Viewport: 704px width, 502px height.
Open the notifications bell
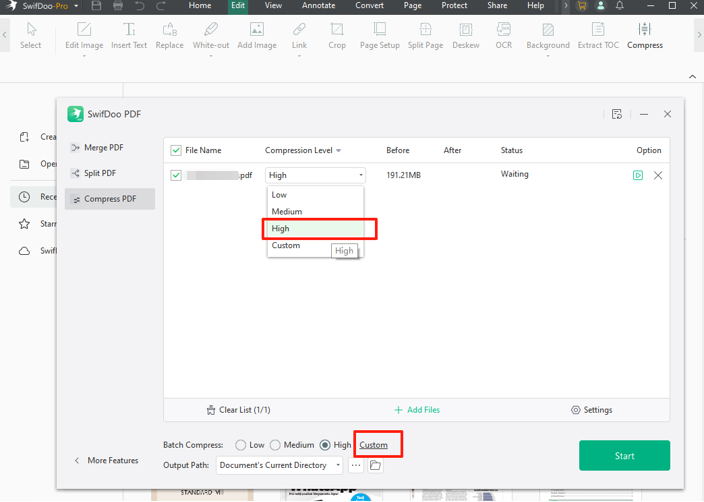(620, 6)
